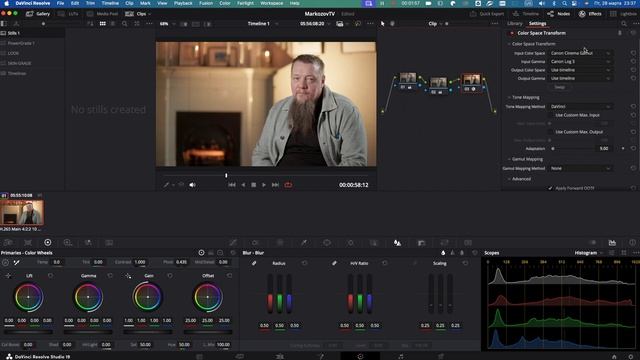This screenshot has width=640, height=360.
Task: Click play reverse in viewer transport
Action: coord(243,185)
